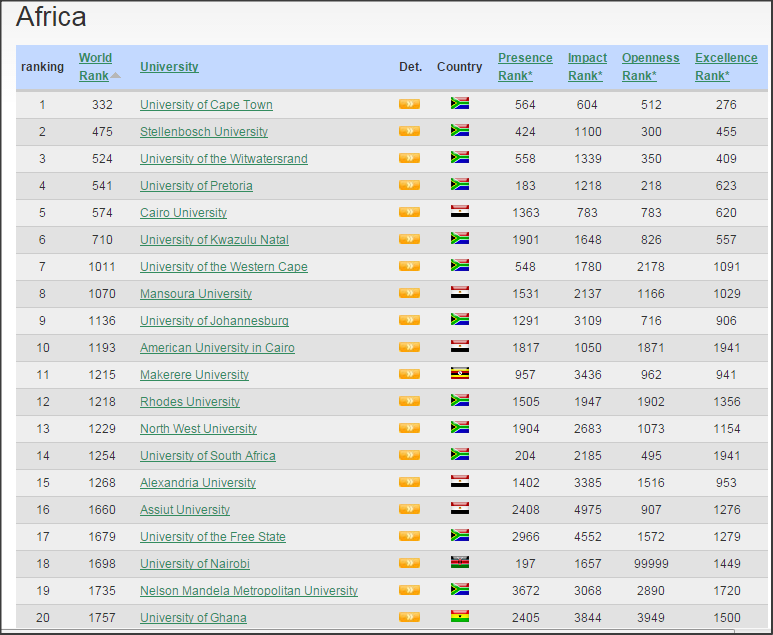Open details arrow for University of South Africa
The image size is (773, 635).
(x=409, y=455)
